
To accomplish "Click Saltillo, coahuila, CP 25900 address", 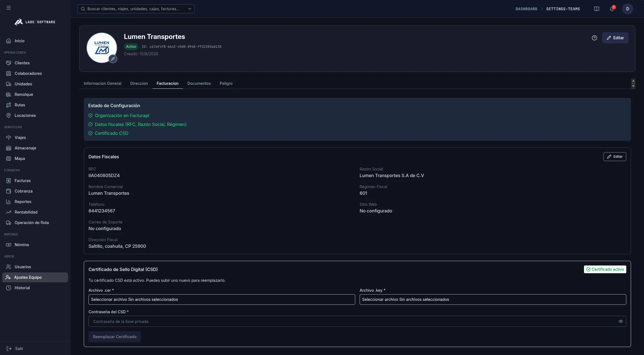I will pyautogui.click(x=117, y=246).
